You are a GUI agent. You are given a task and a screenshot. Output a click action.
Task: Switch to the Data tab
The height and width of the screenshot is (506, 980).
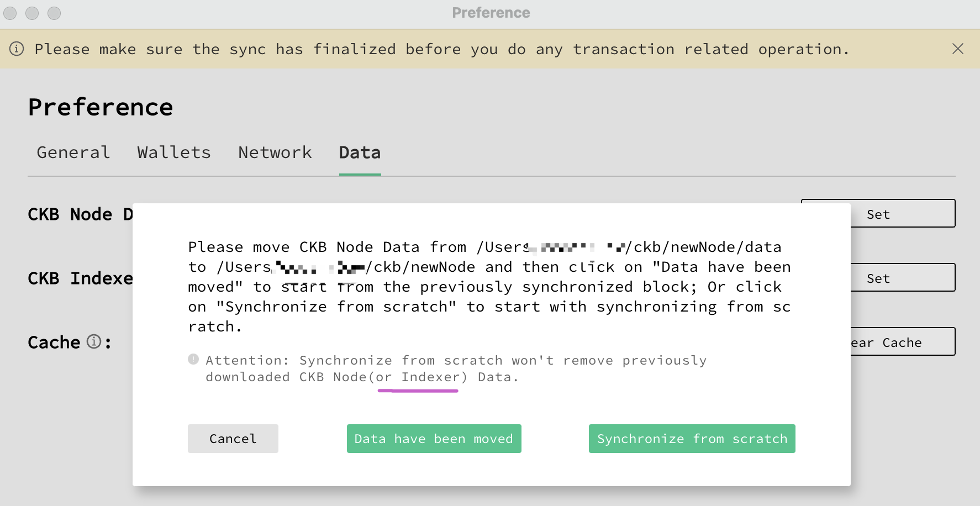point(359,152)
